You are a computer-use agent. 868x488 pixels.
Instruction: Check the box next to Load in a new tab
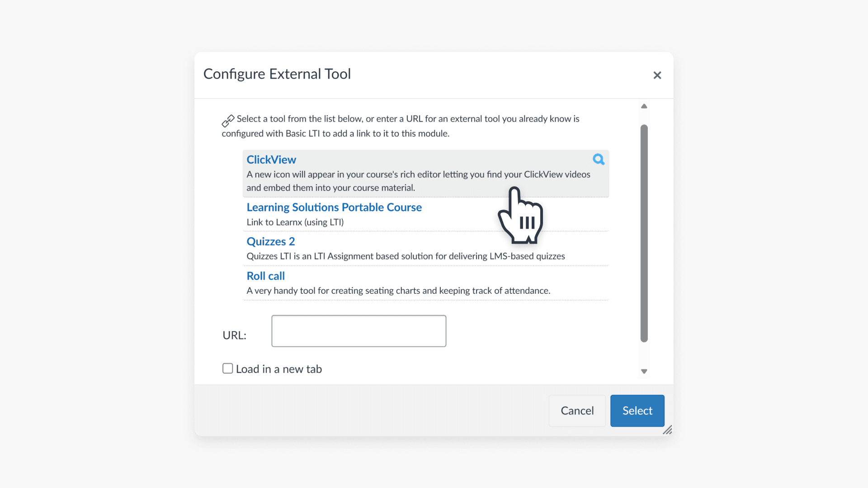[227, 368]
